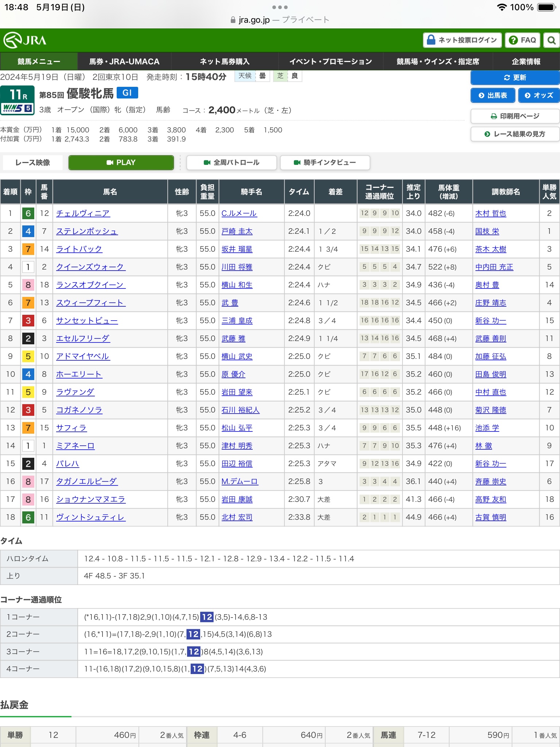Click the JRA logo

tap(25, 40)
